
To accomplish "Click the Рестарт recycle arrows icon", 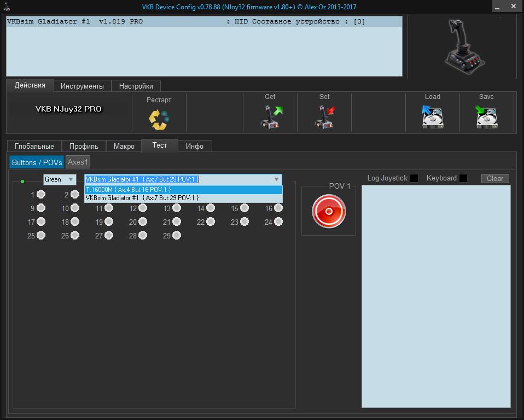I will pos(159,119).
